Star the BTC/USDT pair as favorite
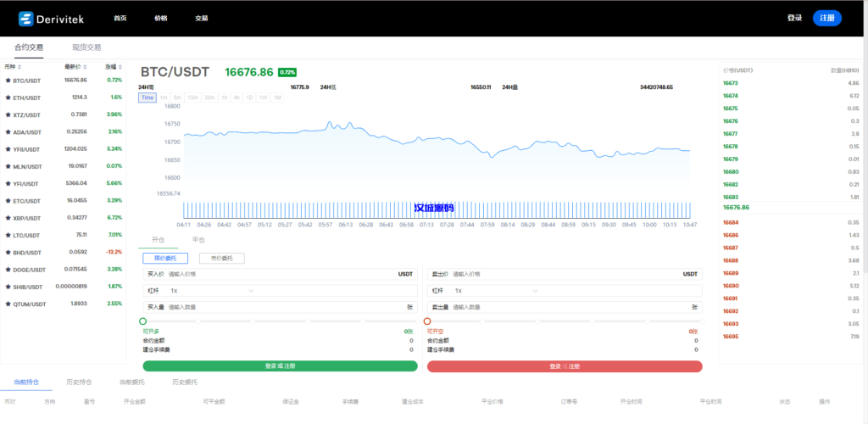Image resolution: width=868 pixels, height=424 pixels. tap(8, 81)
